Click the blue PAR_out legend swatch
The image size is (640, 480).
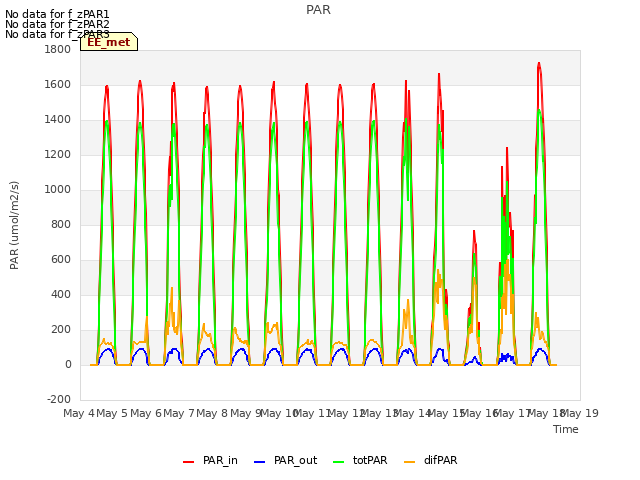coord(259,462)
